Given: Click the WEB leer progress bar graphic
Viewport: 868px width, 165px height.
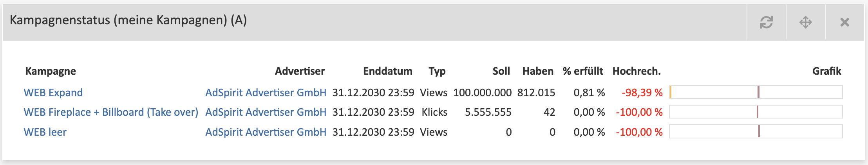Looking at the screenshot, I should point(756,131).
